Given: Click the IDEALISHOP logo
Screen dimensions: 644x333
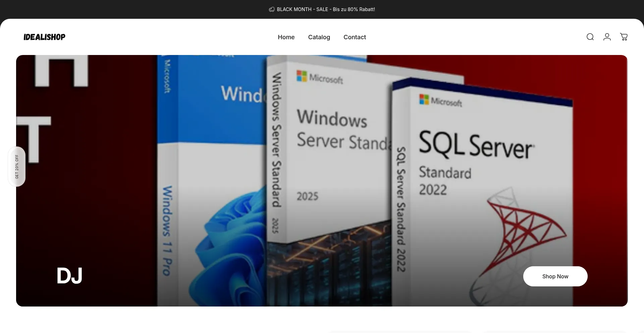Looking at the screenshot, I should 44,37.
